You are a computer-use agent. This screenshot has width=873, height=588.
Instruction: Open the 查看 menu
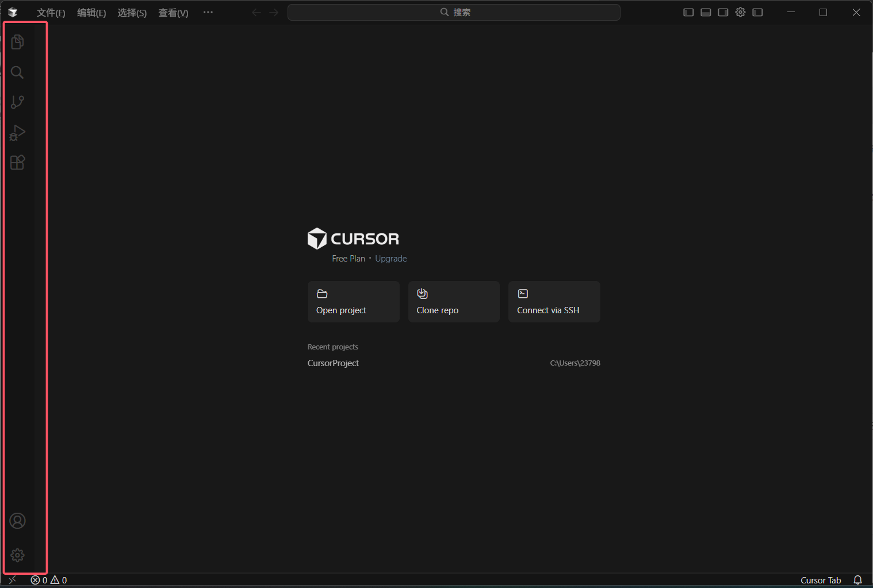[173, 12]
